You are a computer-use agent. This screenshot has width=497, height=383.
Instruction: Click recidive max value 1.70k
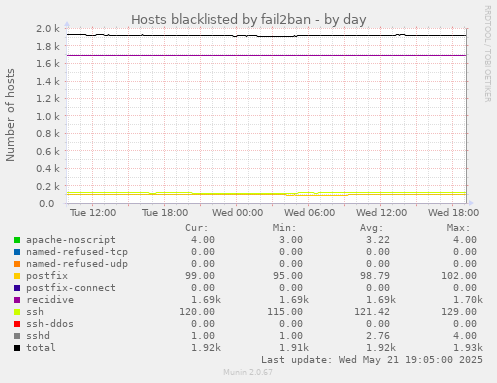coord(468,300)
